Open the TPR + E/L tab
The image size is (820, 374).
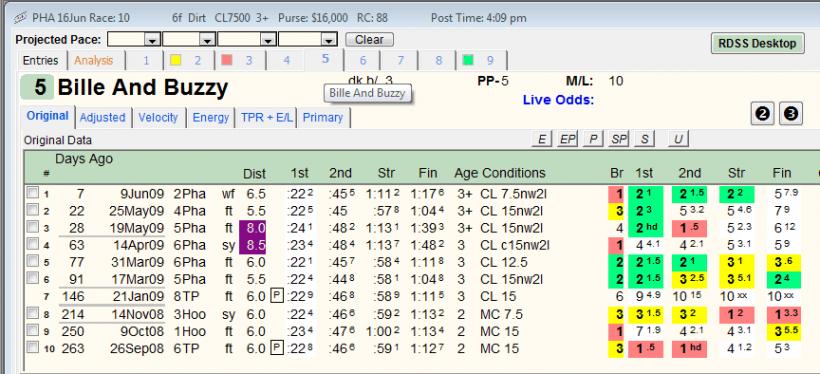point(267,118)
